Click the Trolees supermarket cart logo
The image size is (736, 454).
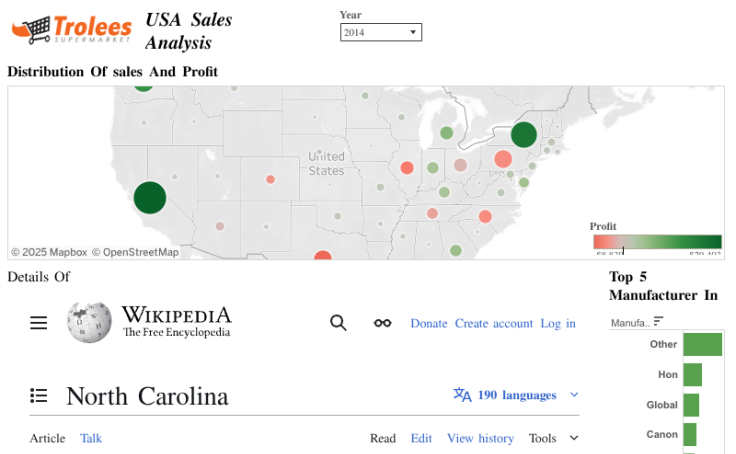(x=31, y=29)
